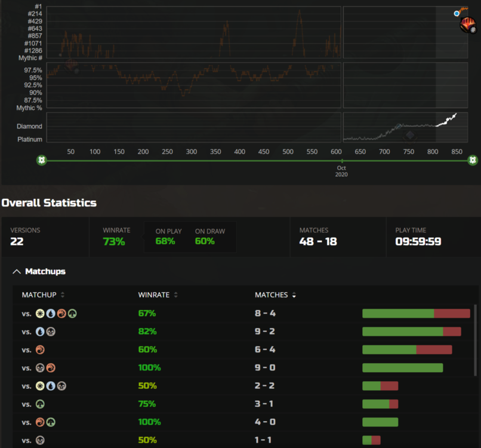Click the Mythic rank badge icon
Screen dimensions: 481x448
[x=468, y=26]
